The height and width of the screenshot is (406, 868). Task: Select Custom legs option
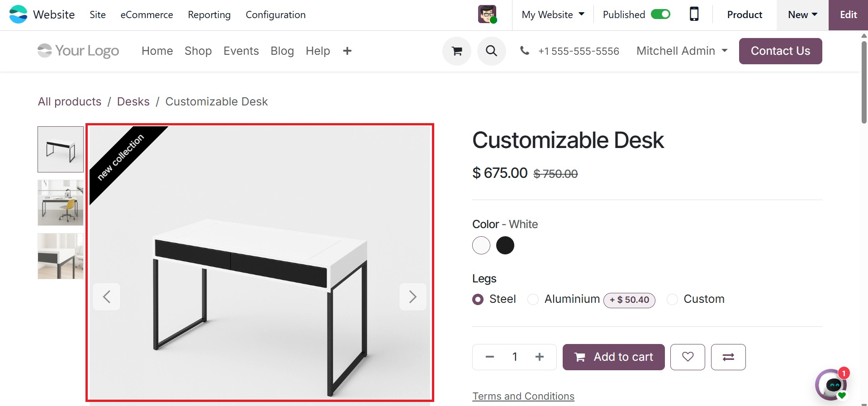pyautogui.click(x=673, y=300)
